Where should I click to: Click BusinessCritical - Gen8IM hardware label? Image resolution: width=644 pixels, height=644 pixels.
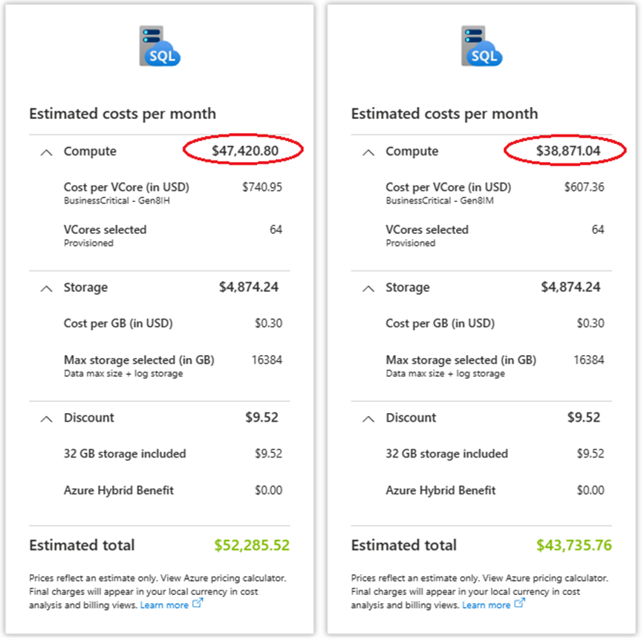tap(440, 201)
